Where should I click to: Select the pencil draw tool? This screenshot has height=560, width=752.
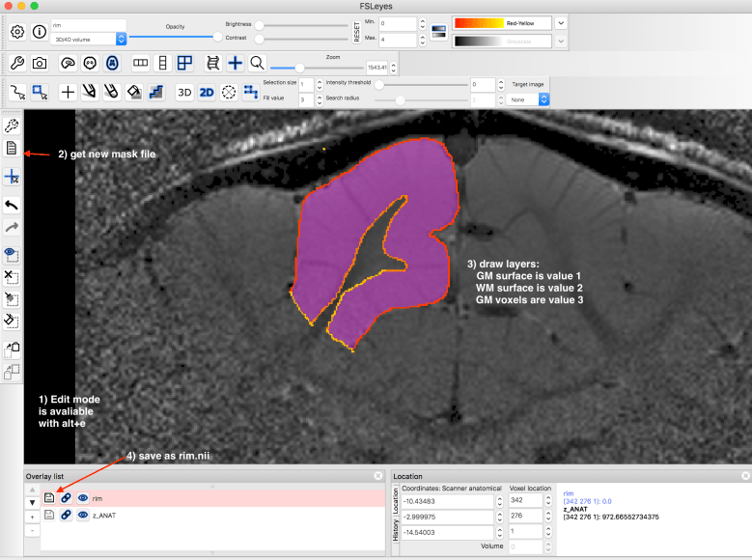[x=90, y=93]
